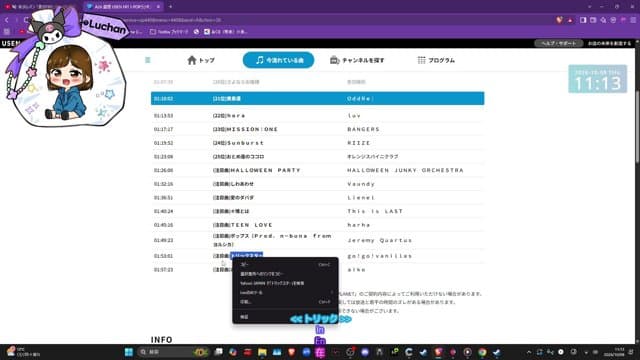Click the artist name aiko

click(x=356, y=270)
